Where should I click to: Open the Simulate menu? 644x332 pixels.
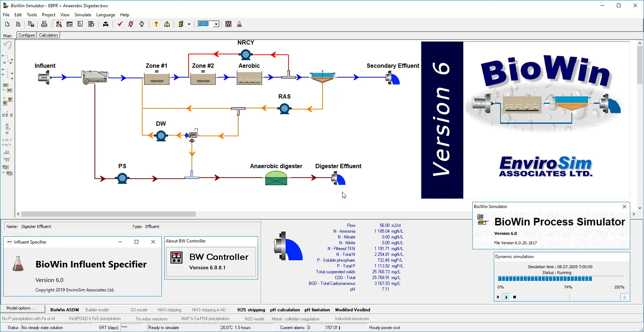pos(83,15)
